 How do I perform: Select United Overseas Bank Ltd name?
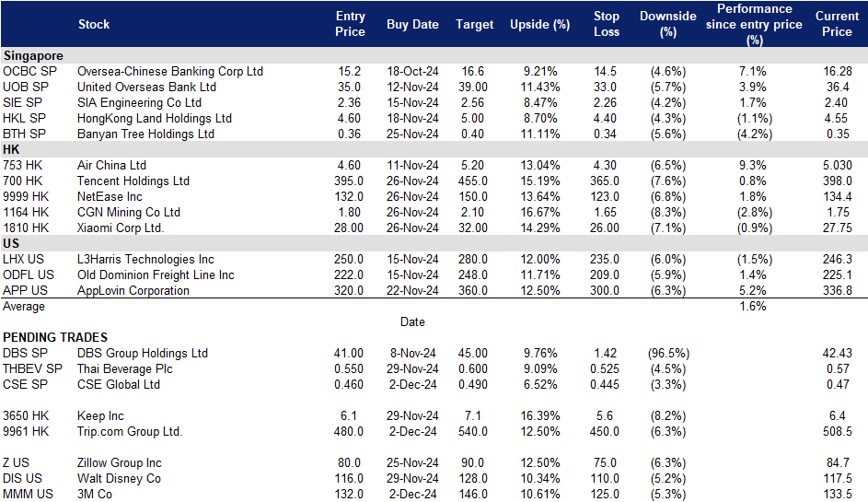pos(146,87)
